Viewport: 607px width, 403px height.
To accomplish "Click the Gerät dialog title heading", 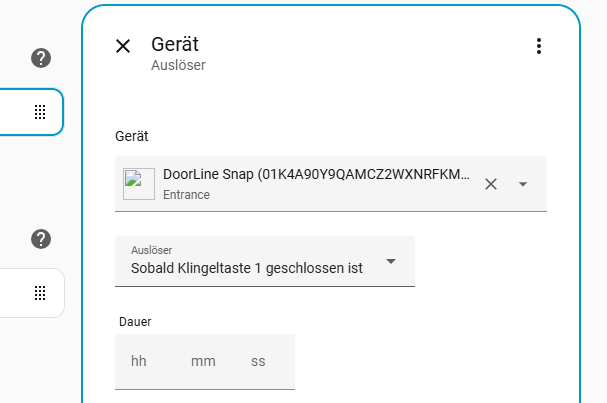I will (x=175, y=44).
